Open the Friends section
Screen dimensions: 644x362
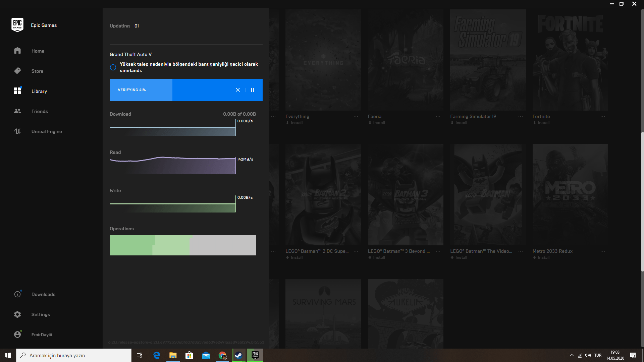click(x=39, y=111)
